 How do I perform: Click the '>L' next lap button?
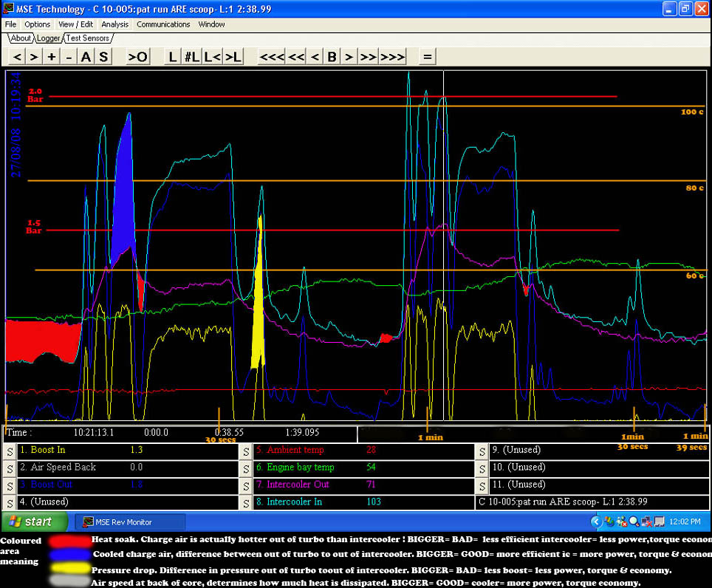click(233, 57)
